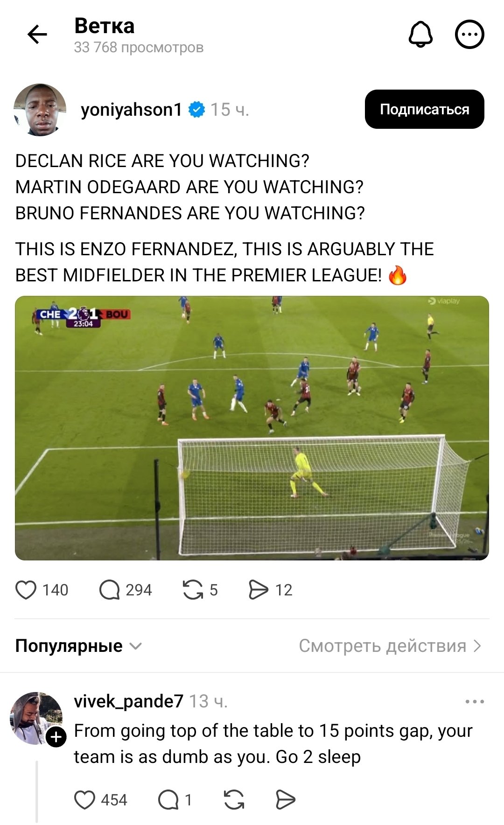This screenshot has width=504, height=825.
Task: Repost vivek_pande7's comment
Action: click(234, 800)
